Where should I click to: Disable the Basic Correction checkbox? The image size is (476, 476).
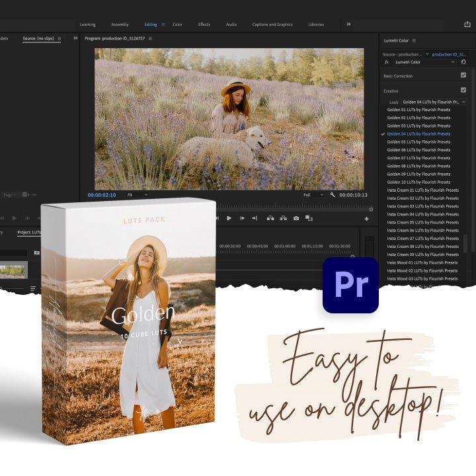pyautogui.click(x=463, y=75)
